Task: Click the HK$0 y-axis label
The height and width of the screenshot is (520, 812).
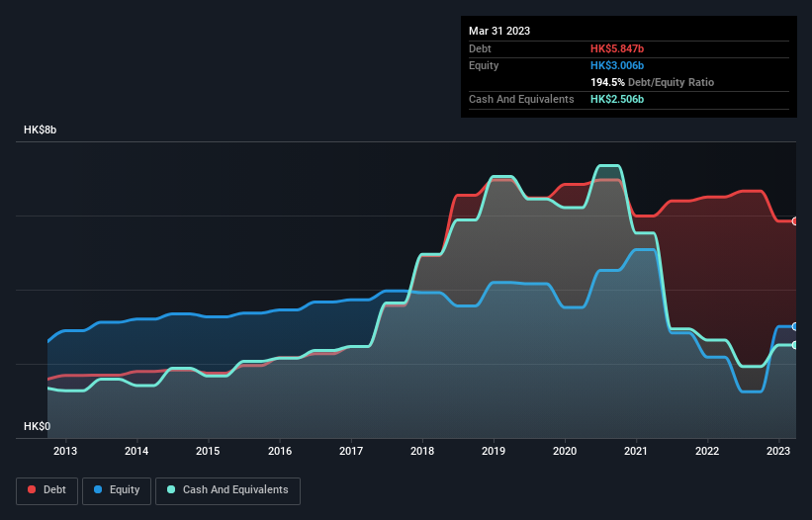Action: [x=38, y=426]
